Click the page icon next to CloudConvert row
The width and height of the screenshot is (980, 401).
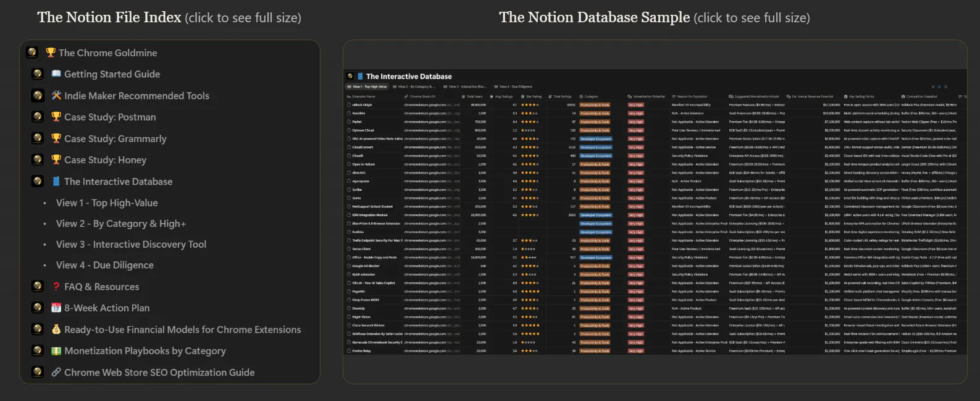pyautogui.click(x=349, y=147)
